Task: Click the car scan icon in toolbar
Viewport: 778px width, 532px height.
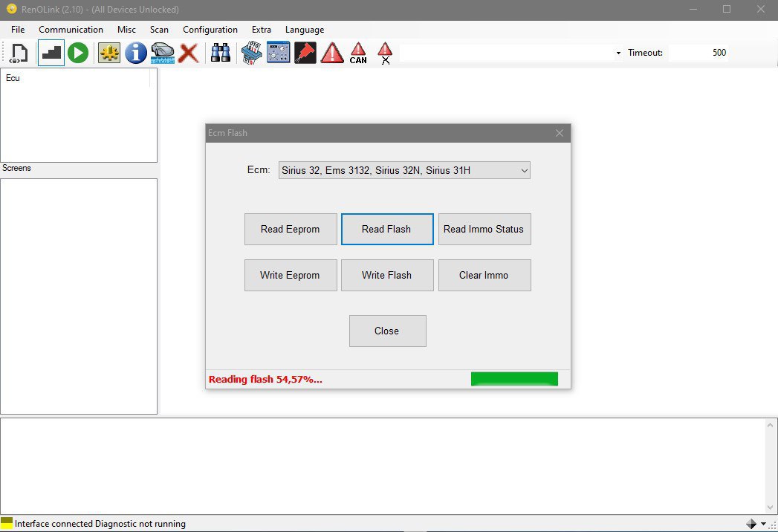Action: click(x=162, y=53)
